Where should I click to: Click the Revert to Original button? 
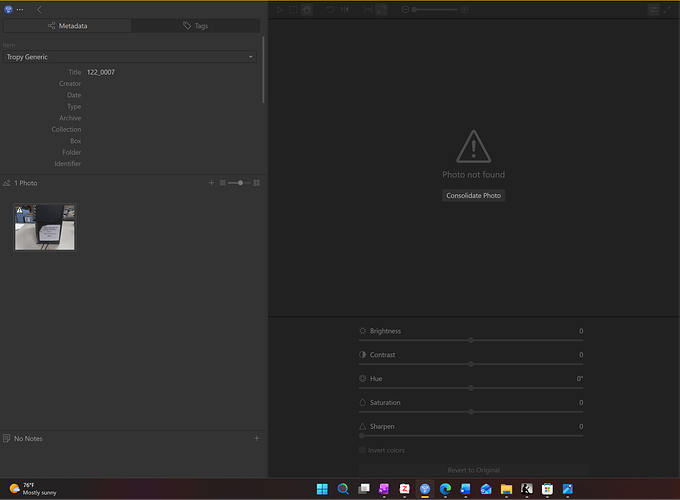[474, 470]
